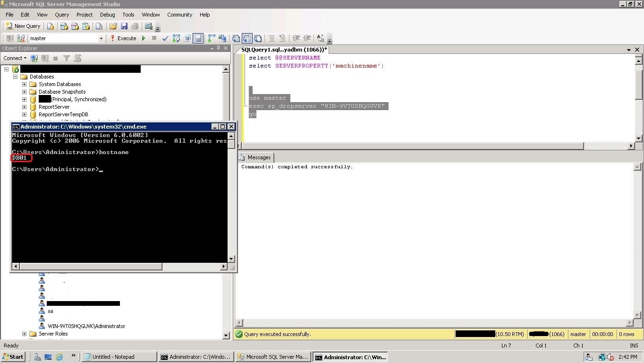Click the Execute query button

(x=123, y=38)
